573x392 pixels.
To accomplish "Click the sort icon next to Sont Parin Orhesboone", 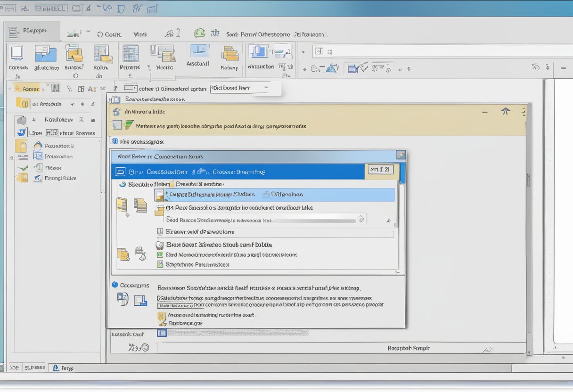I will point(215,33).
